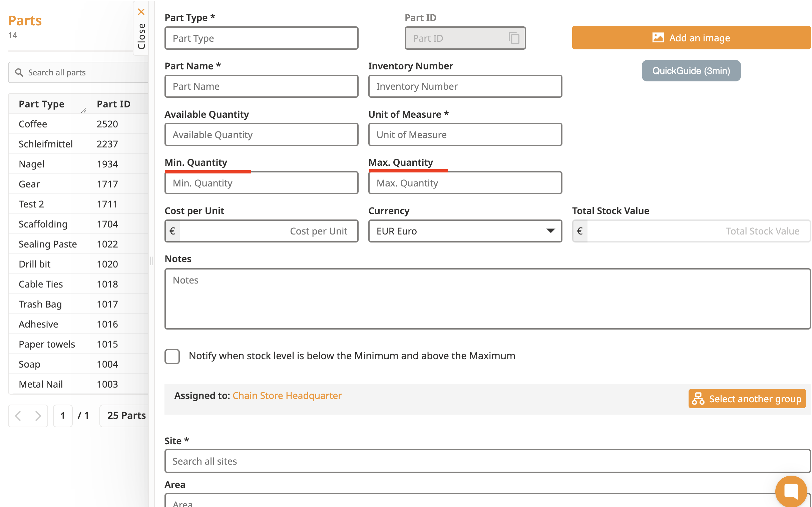
Task: Sort by the Part Type column header
Action: [x=42, y=104]
